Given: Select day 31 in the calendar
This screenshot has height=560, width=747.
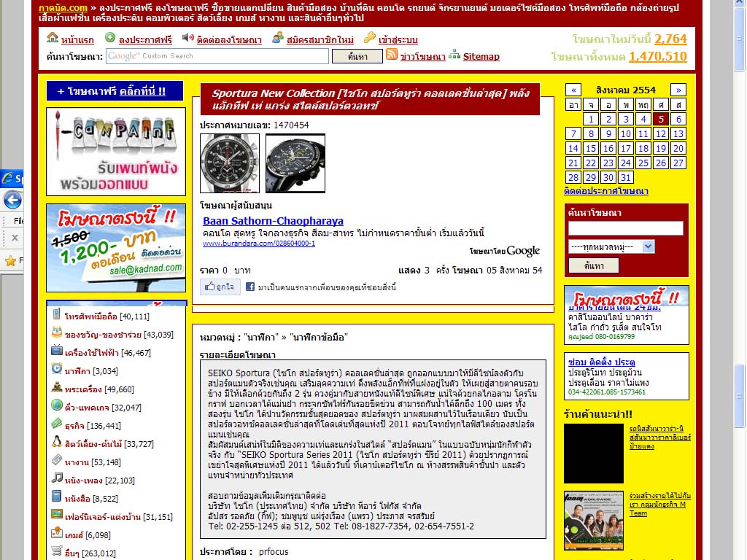Looking at the screenshot, I should pyautogui.click(x=625, y=178).
